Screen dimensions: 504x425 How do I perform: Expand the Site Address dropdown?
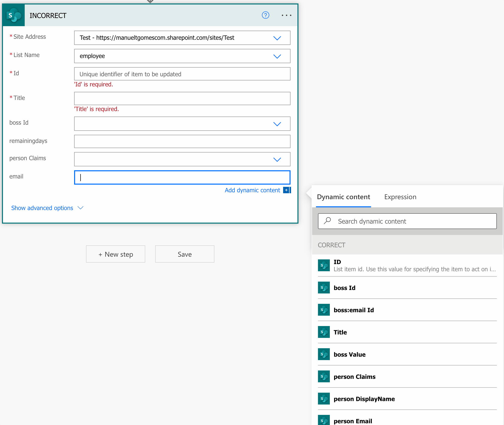click(x=277, y=38)
